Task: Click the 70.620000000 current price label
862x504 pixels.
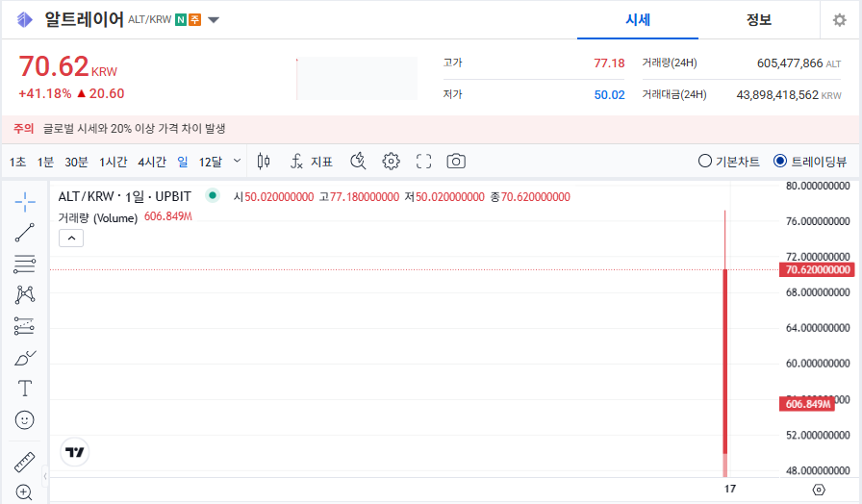Action: (817, 270)
